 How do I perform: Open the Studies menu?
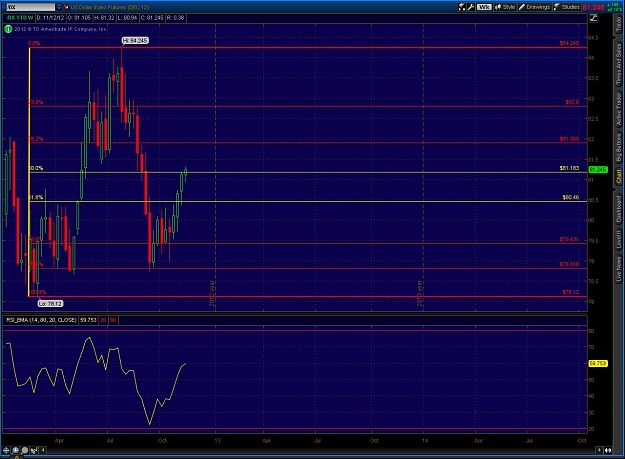pyautogui.click(x=567, y=7)
